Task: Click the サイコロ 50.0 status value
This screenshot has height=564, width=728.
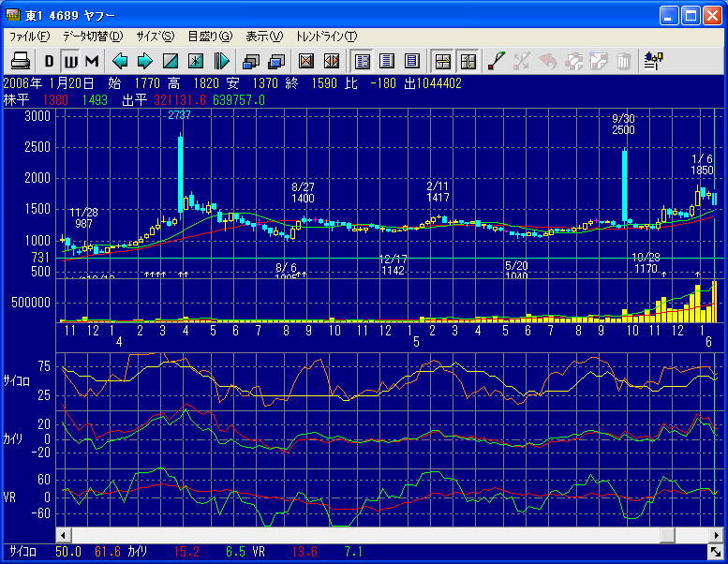Action: 68,552
